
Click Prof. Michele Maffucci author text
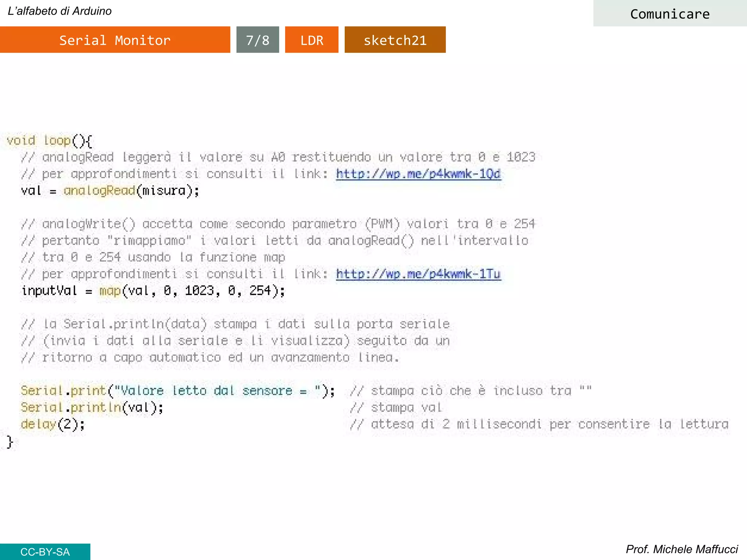click(681, 549)
